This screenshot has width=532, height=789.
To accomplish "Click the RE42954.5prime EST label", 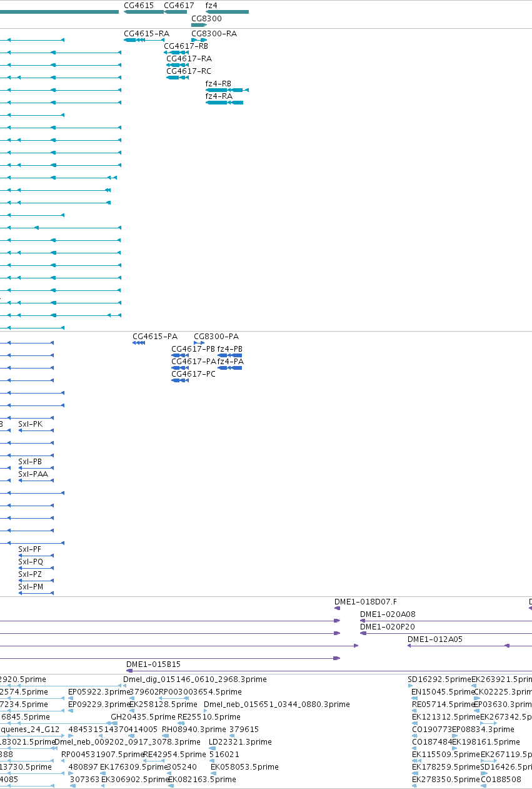I will 174,755.
